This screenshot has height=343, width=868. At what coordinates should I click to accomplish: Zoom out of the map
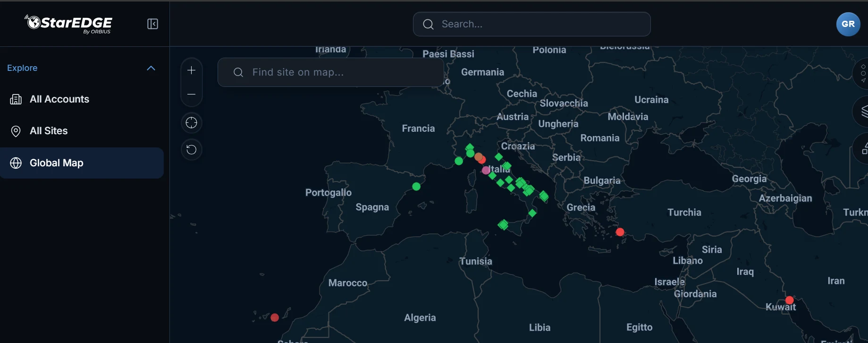pos(191,94)
